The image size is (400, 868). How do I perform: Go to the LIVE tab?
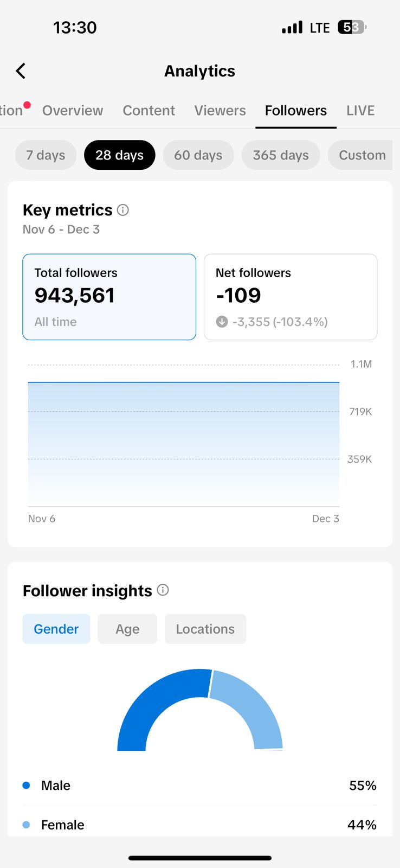click(x=360, y=111)
